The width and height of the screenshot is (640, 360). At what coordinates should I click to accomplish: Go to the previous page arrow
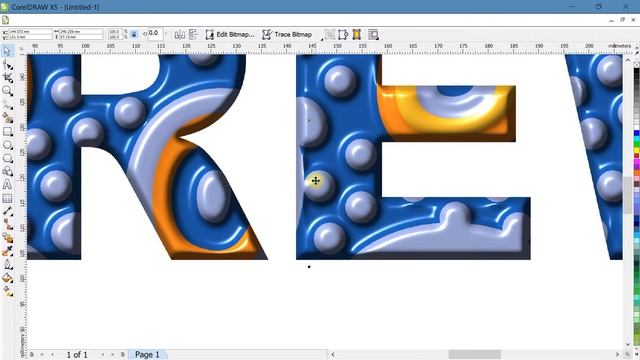pyautogui.click(x=52, y=354)
